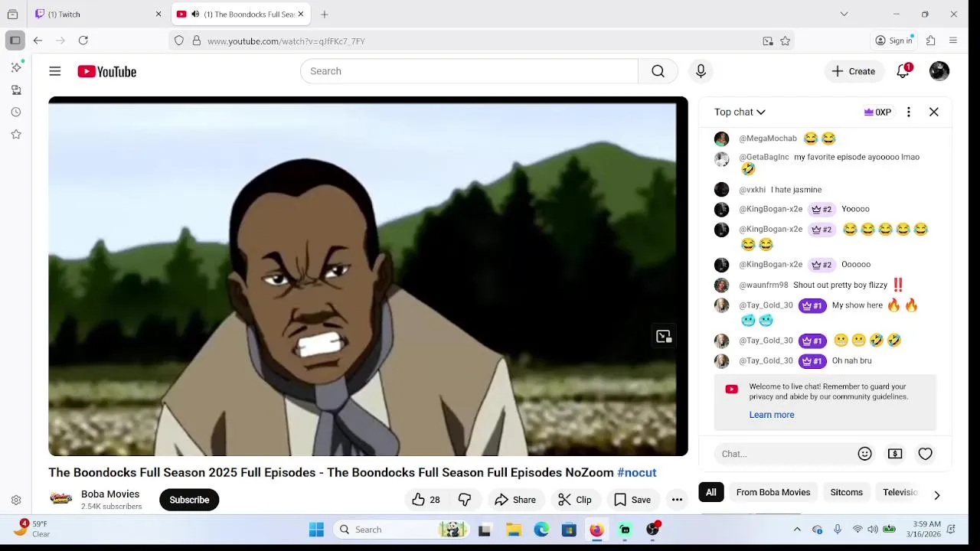The height and width of the screenshot is (551, 980).
Task: Open Super Chat dollar icon
Action: [x=895, y=454]
